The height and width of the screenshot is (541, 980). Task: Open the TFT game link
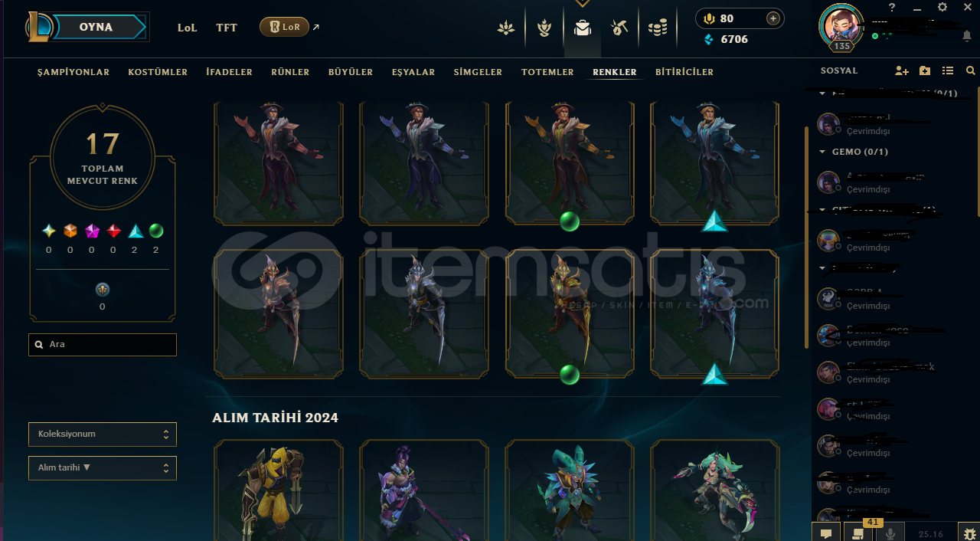coord(227,28)
